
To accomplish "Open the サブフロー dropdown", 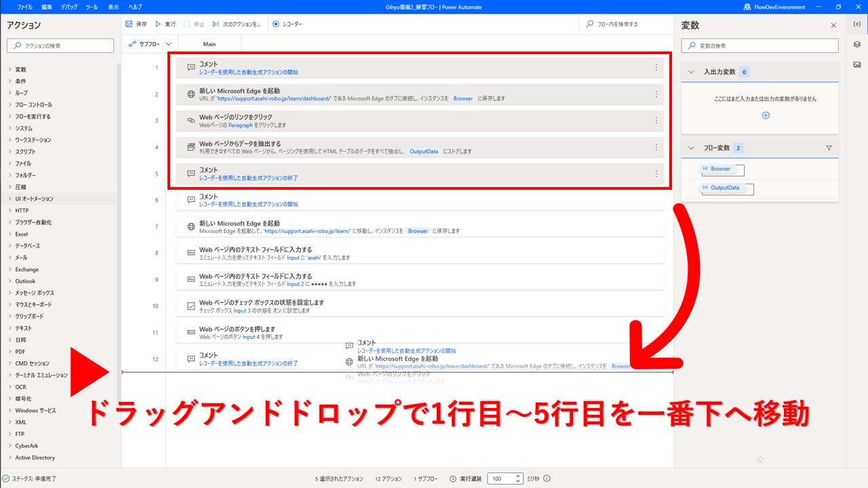I will tap(150, 44).
